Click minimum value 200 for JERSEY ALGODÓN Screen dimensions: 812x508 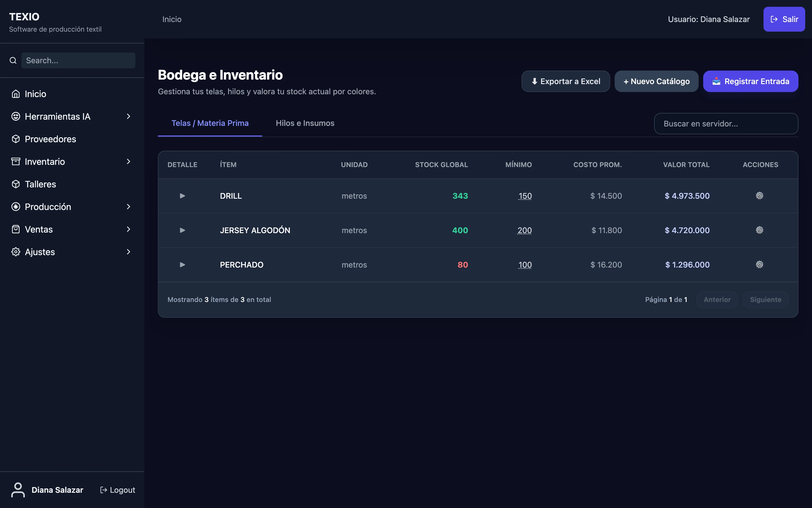[x=524, y=230]
